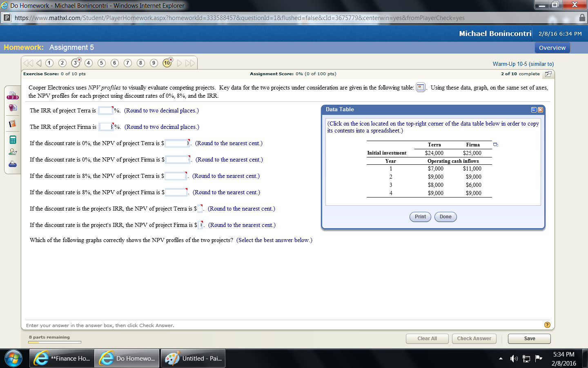
Task: Open the exercise pop-out icon near 2 of 10 complete
Action: [548, 74]
